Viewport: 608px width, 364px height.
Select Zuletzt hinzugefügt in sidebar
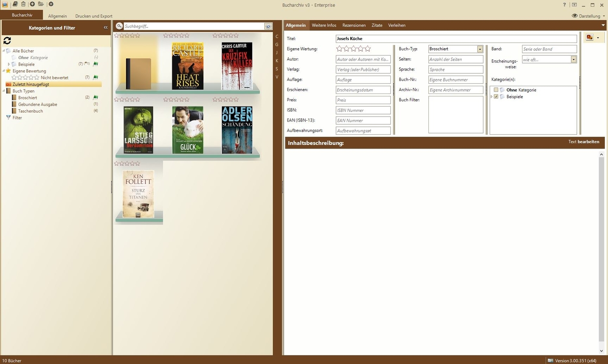pyautogui.click(x=31, y=84)
